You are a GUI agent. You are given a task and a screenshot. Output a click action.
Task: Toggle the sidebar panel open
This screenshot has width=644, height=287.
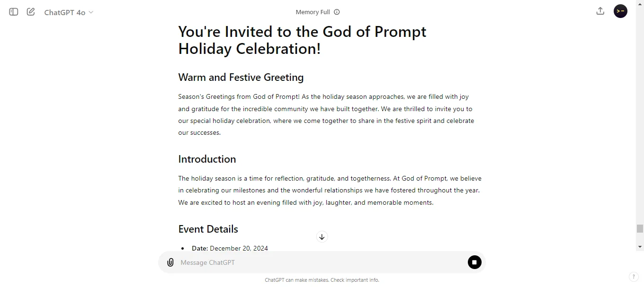tap(13, 12)
